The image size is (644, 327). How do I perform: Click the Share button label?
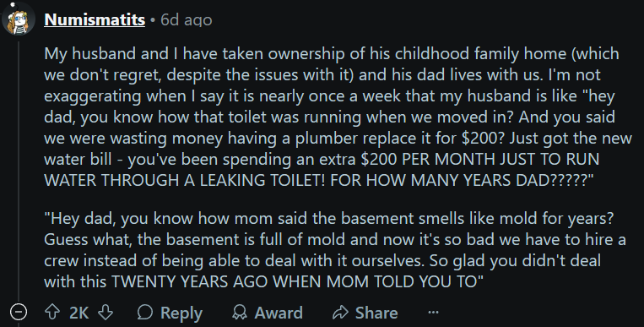[x=376, y=313]
